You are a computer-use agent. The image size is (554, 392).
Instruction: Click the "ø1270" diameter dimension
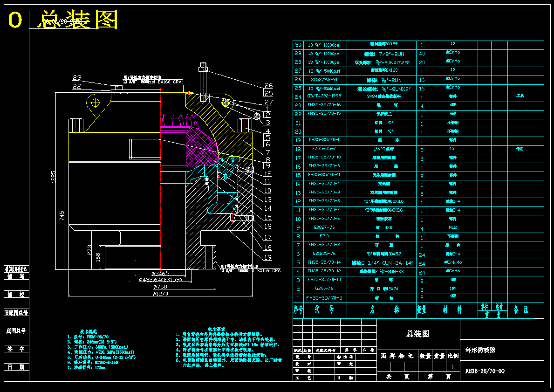160,294
